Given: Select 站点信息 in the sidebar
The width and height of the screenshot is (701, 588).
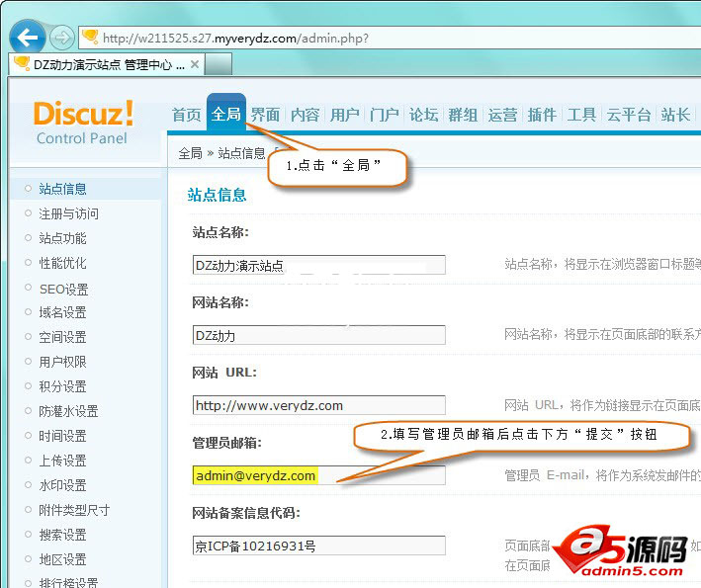Looking at the screenshot, I should tap(62, 189).
